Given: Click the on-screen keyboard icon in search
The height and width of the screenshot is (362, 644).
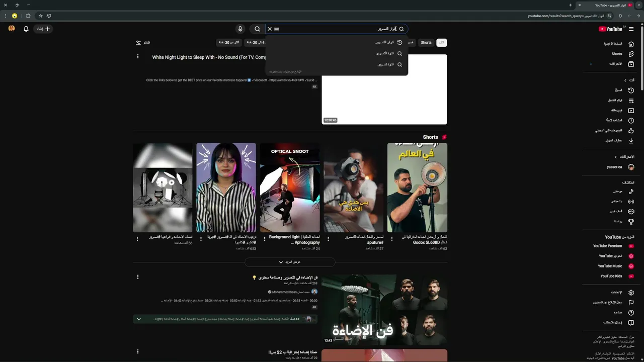Looking at the screenshot, I should tap(277, 29).
